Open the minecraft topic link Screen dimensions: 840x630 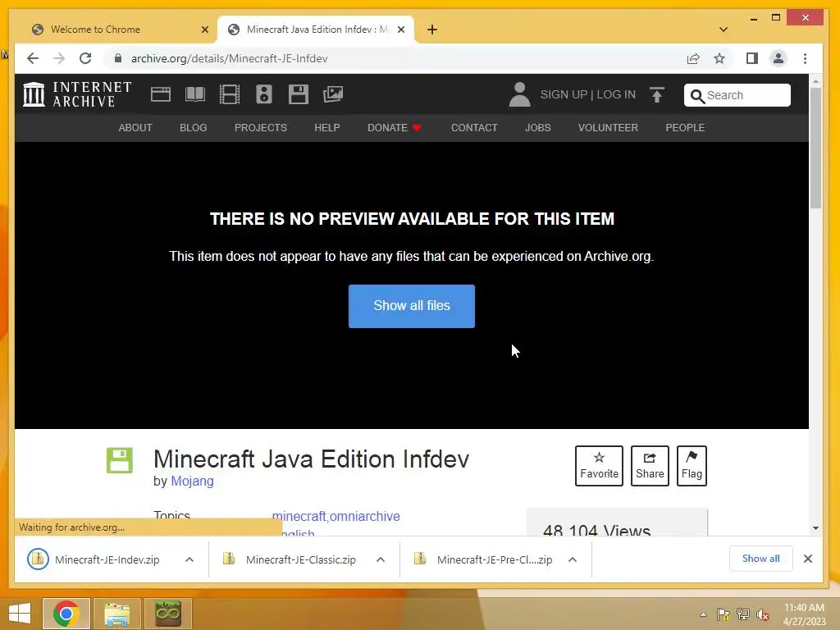click(299, 517)
